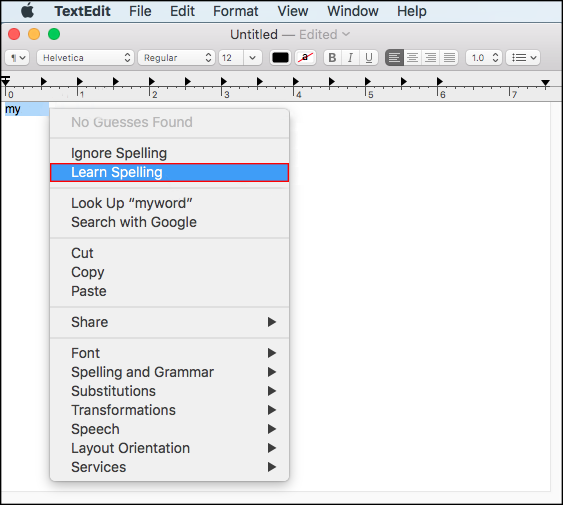Open the paragraph styles dropdown

click(17, 57)
